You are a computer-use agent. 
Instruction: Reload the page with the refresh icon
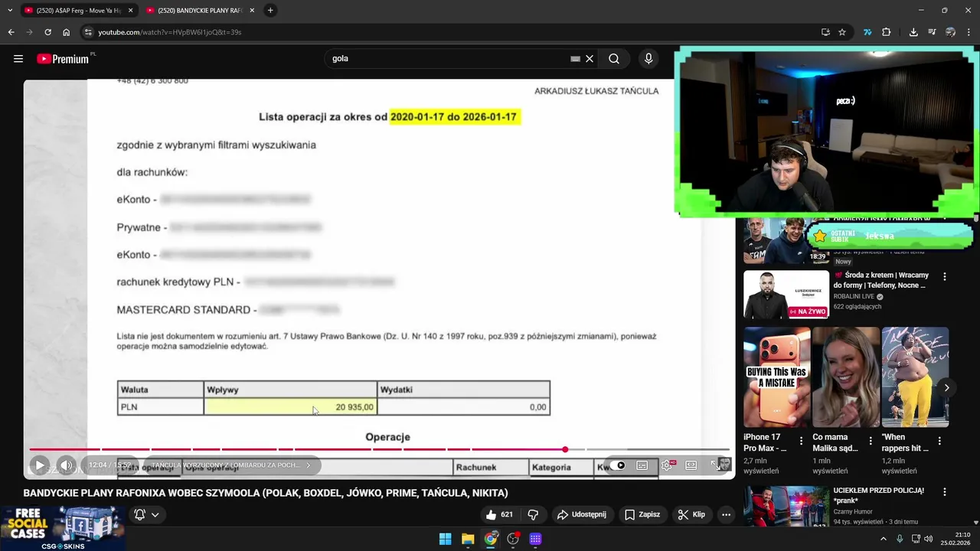point(47,32)
